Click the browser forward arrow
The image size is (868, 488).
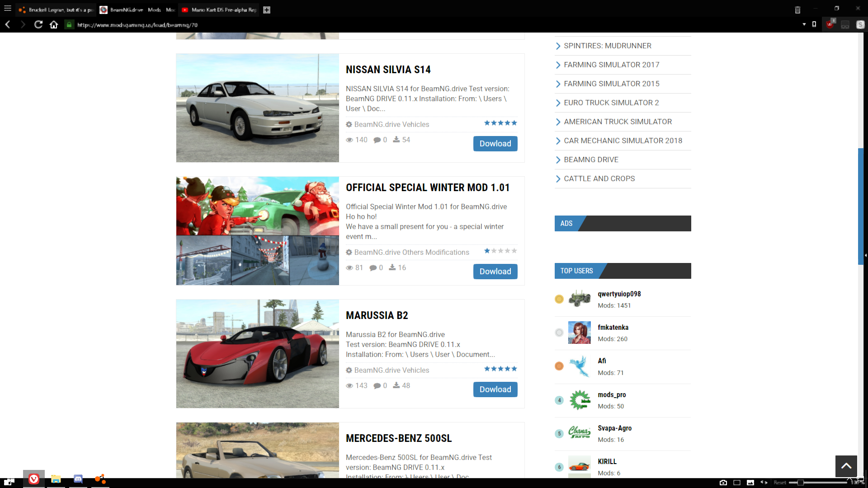point(23,25)
